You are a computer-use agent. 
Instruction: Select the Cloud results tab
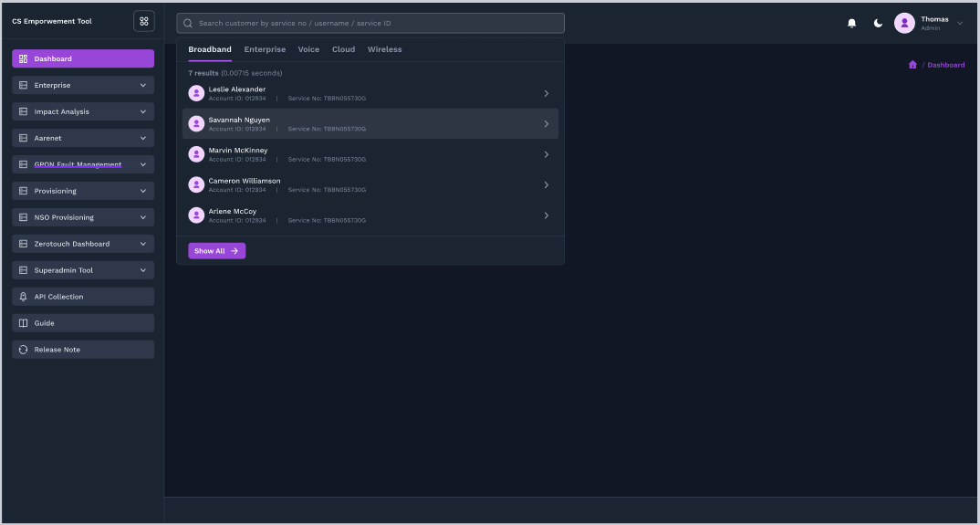click(x=343, y=49)
